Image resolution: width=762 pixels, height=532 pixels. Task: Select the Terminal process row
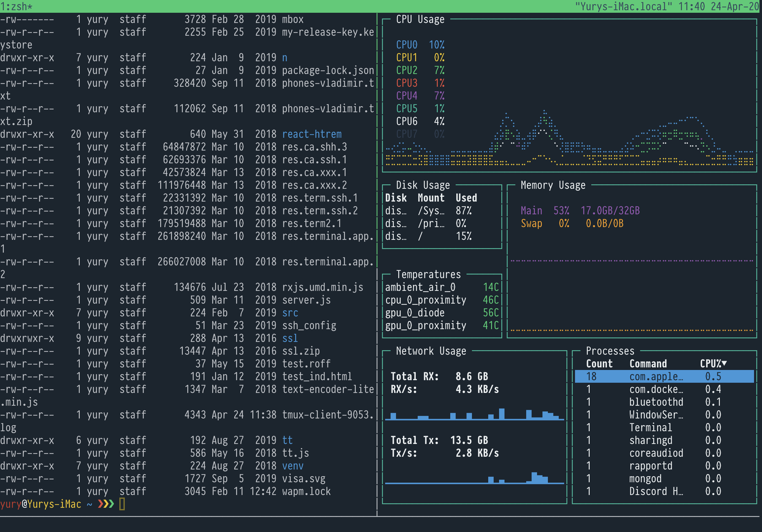coord(664,427)
